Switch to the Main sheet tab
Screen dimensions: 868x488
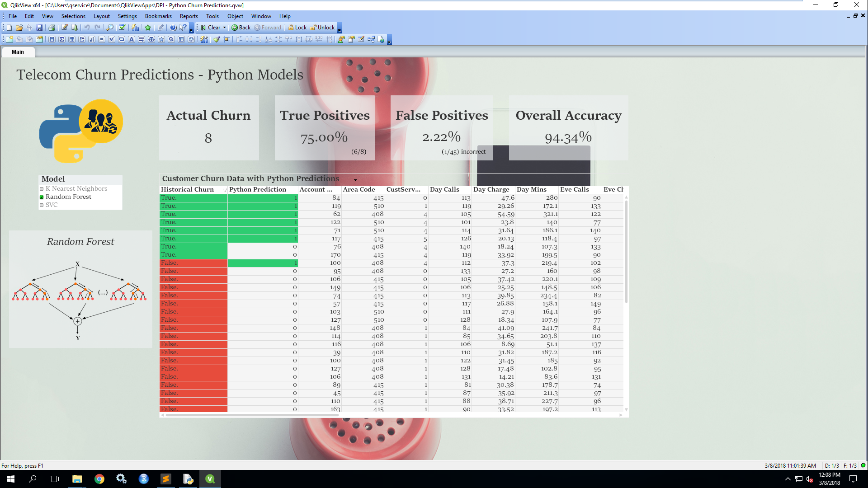(18, 52)
